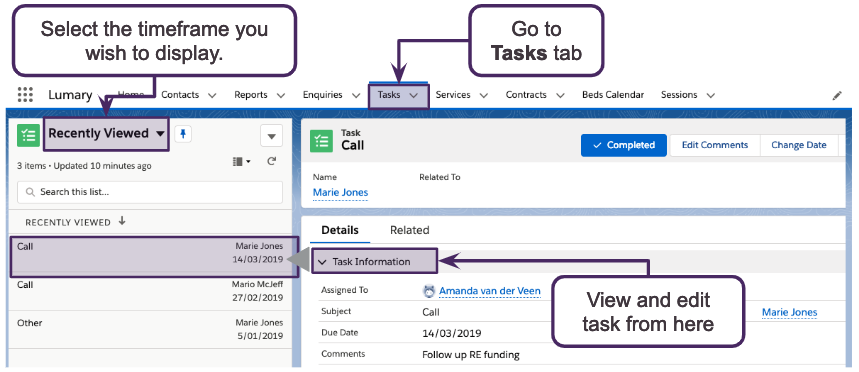The image size is (859, 372).
Task: Open the Recently Viewed list view selector
Action: coord(107,134)
